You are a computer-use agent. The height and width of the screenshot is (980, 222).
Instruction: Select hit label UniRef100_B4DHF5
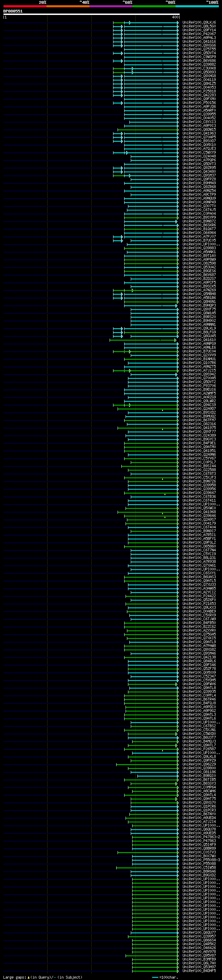coord(199,971)
